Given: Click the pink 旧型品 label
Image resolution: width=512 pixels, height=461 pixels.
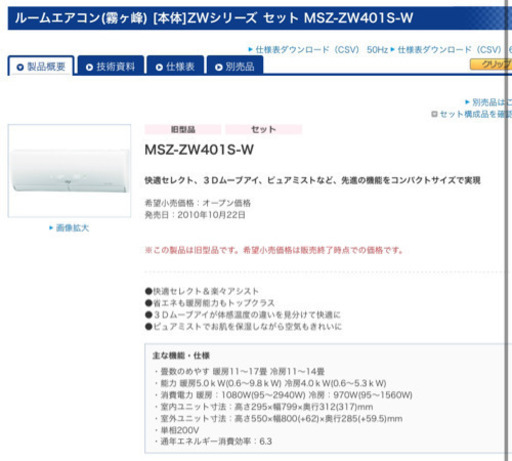Looking at the screenshot, I should (x=183, y=129).
